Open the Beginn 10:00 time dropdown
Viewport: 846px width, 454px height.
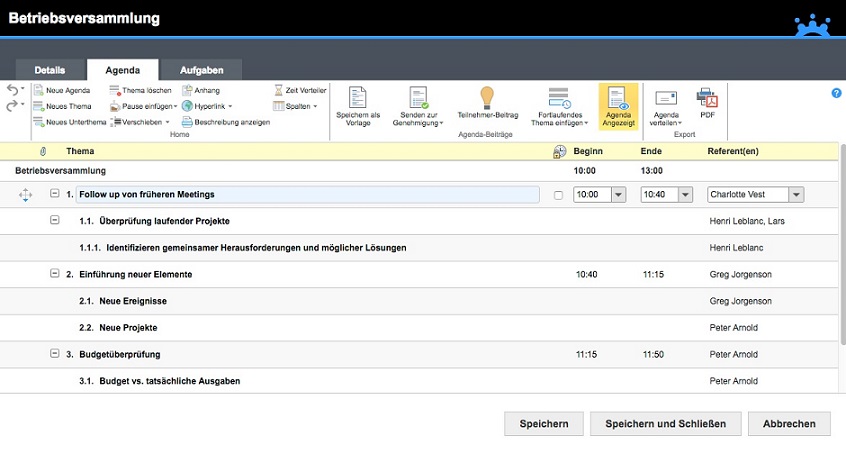point(618,195)
